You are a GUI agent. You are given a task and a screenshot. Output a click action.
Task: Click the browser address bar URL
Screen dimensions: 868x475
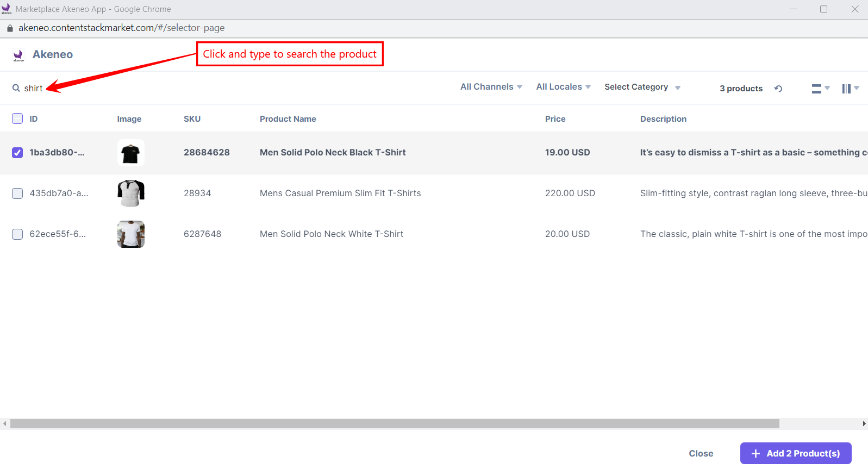121,28
